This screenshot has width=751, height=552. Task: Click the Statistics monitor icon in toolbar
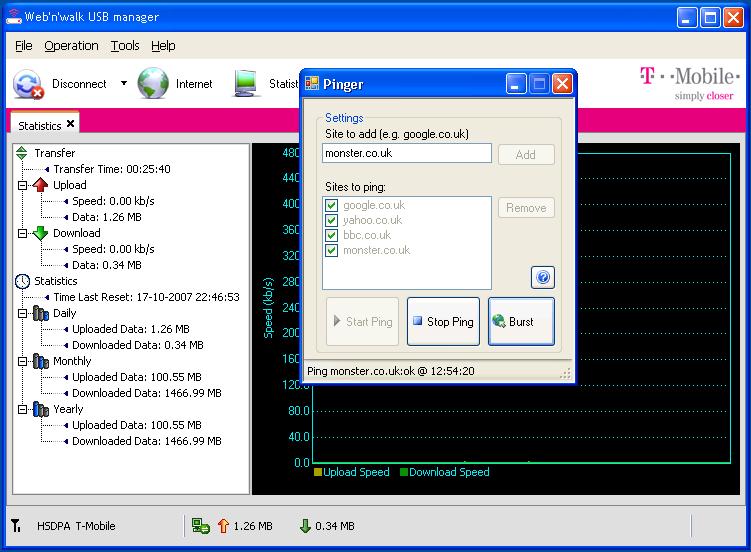coord(246,83)
